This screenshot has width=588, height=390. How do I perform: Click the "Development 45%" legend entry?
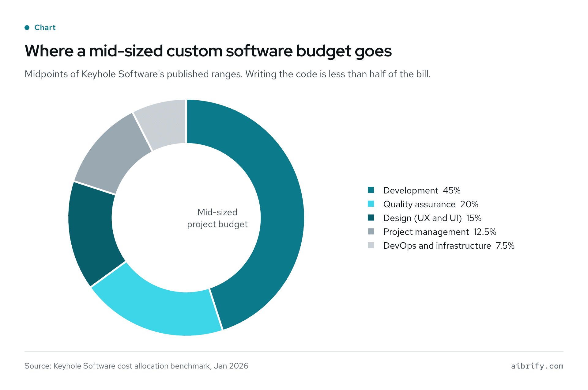pos(422,190)
